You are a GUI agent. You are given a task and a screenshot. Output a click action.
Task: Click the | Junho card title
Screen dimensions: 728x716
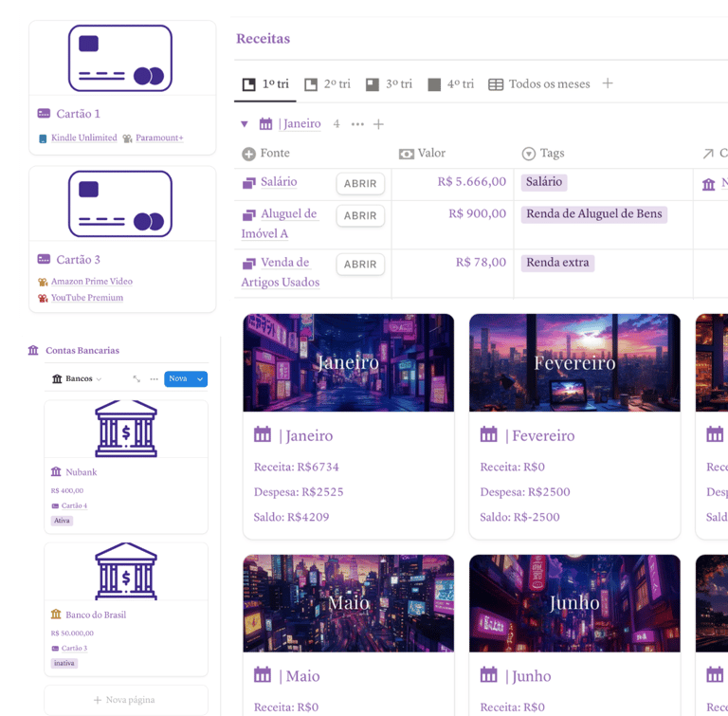(528, 676)
